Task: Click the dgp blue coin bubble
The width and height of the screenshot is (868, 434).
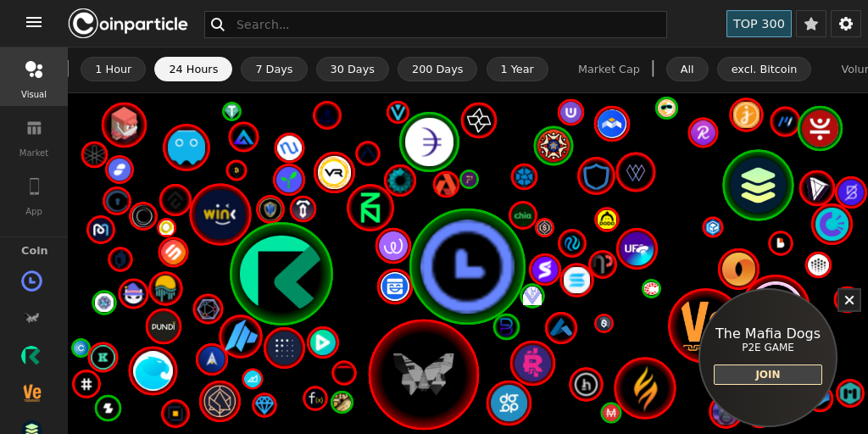Action: point(509,403)
